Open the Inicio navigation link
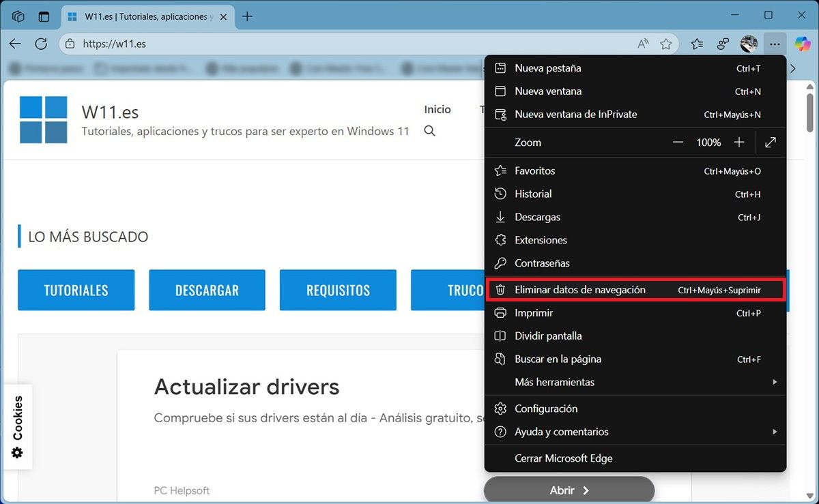 437,109
